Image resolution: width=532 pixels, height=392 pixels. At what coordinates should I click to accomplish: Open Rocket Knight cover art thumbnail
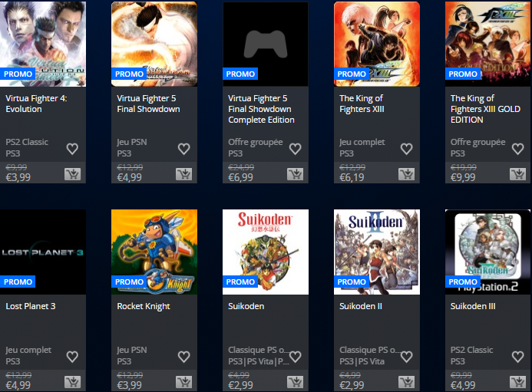[x=154, y=252]
